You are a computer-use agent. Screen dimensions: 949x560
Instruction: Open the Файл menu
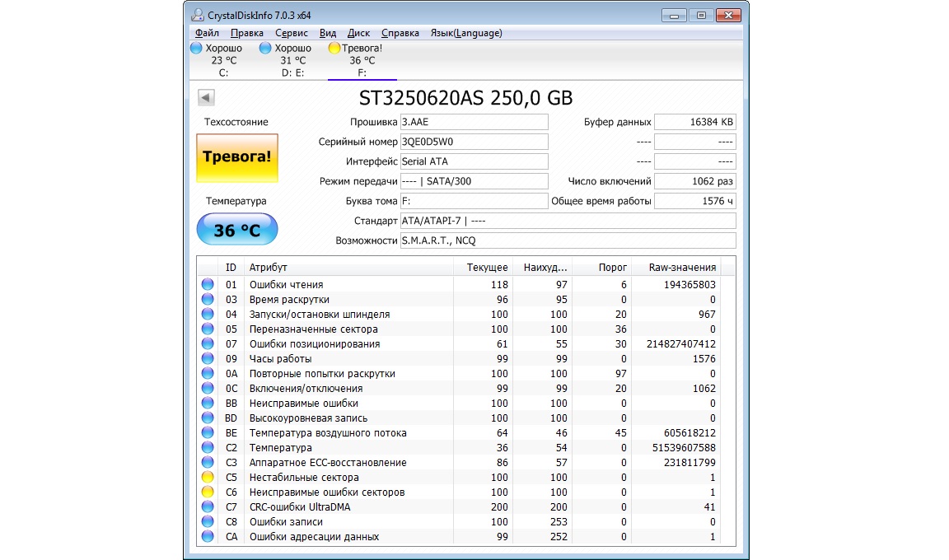207,33
